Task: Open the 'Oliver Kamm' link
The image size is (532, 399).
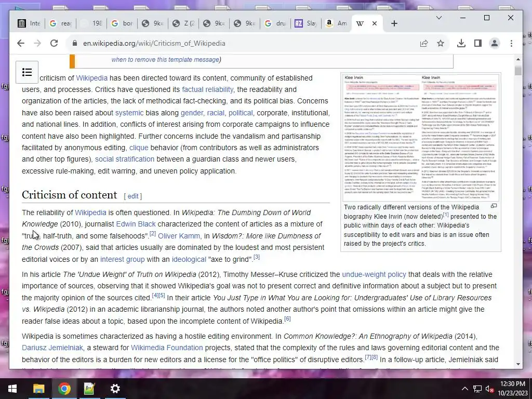Action: pyautogui.click(x=179, y=236)
